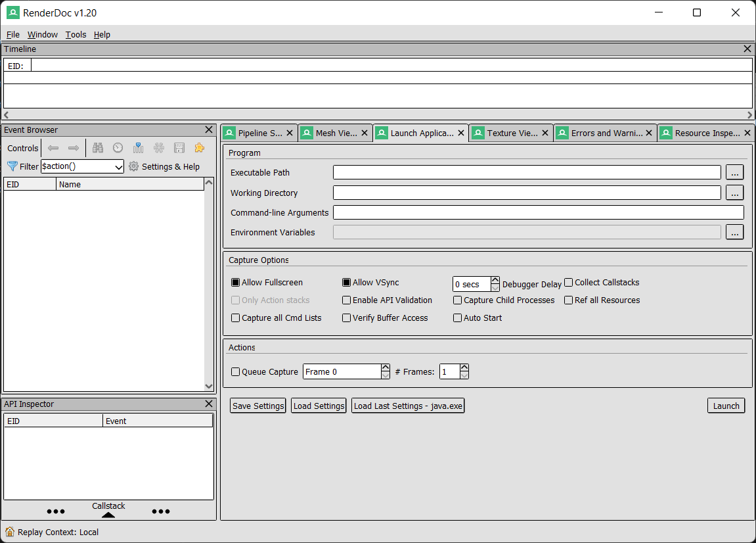Screen dimensions: 756x543
Task: Open the Tools menu
Action: (x=76, y=34)
